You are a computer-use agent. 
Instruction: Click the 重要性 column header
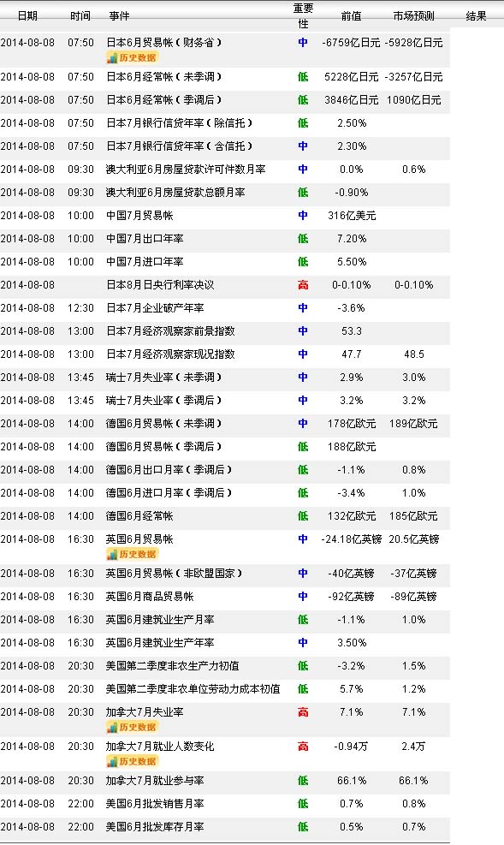click(303, 15)
